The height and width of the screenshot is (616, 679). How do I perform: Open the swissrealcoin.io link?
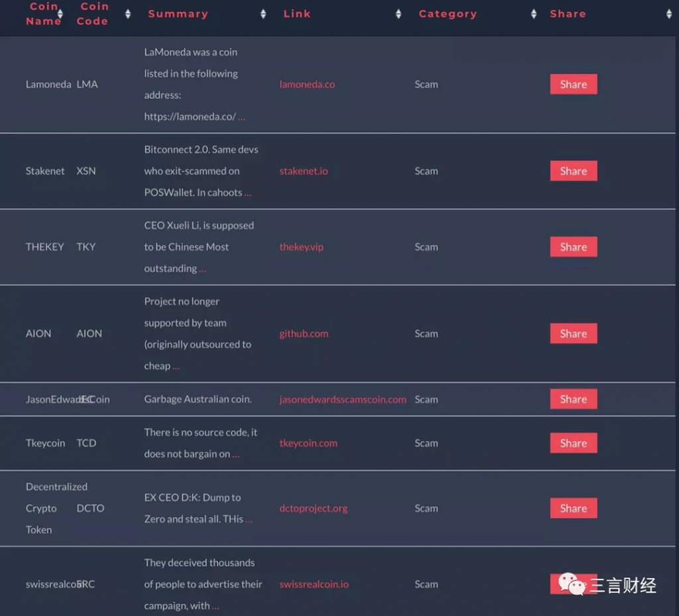coord(314,584)
